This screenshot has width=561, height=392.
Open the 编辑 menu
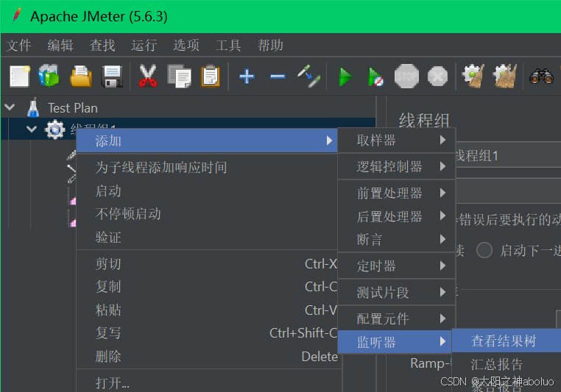(x=60, y=46)
